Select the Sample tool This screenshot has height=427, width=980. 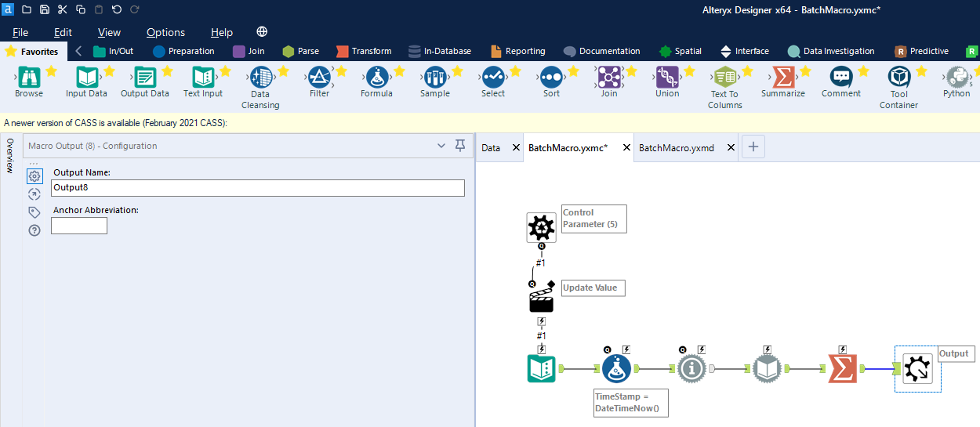click(434, 77)
